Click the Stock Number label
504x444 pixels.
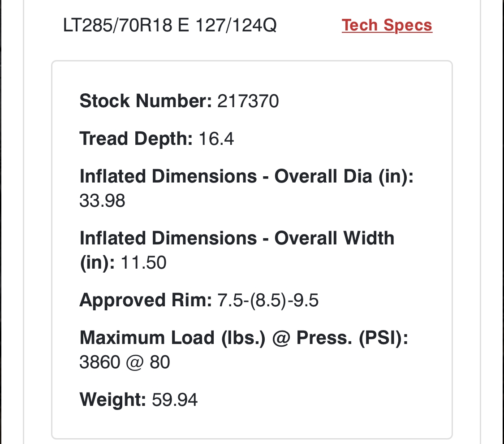146,101
